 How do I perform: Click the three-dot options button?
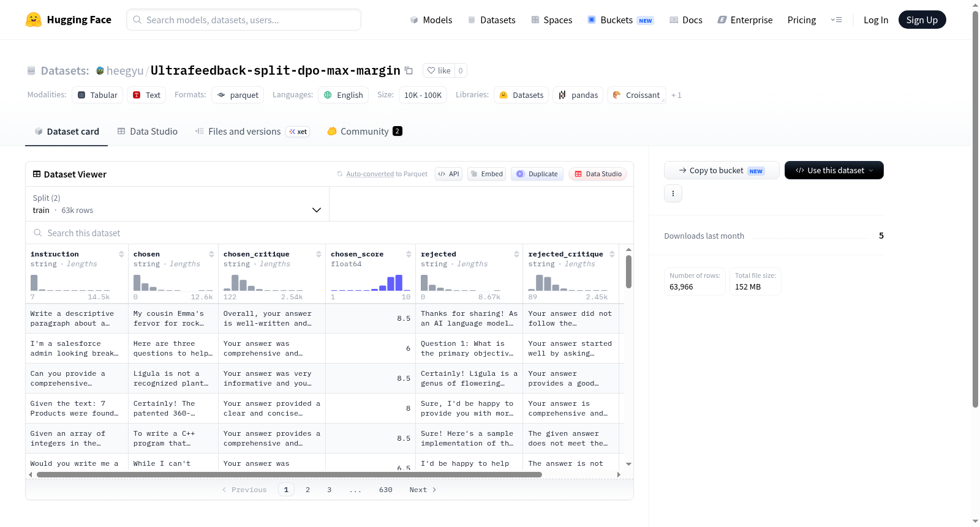coord(673,193)
